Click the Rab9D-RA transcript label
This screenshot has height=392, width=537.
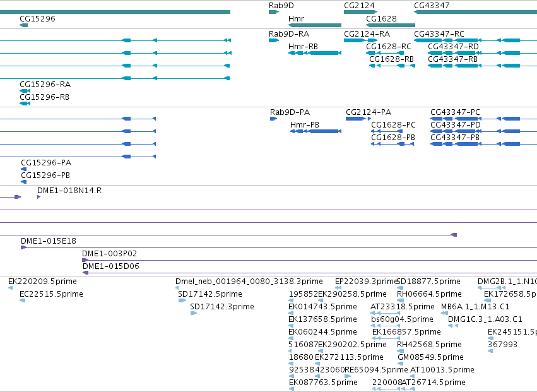click(289, 34)
